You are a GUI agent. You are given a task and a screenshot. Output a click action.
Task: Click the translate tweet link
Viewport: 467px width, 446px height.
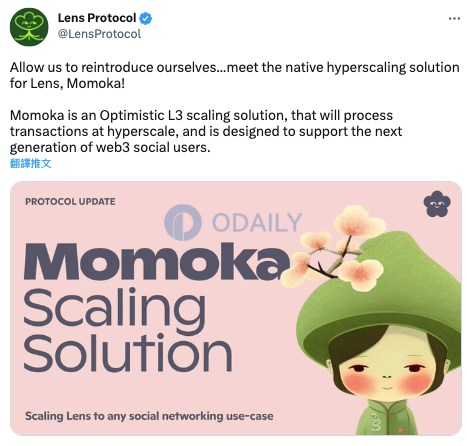pyautogui.click(x=31, y=163)
